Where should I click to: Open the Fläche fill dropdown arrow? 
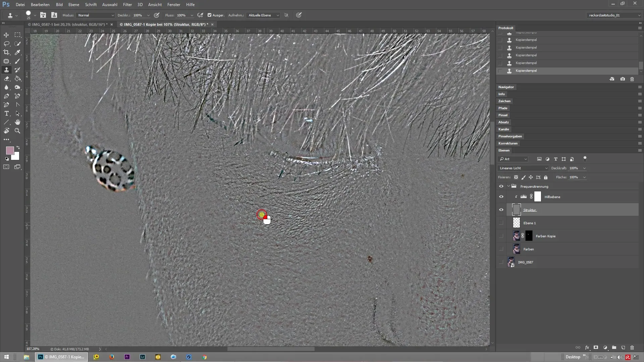pyautogui.click(x=585, y=177)
